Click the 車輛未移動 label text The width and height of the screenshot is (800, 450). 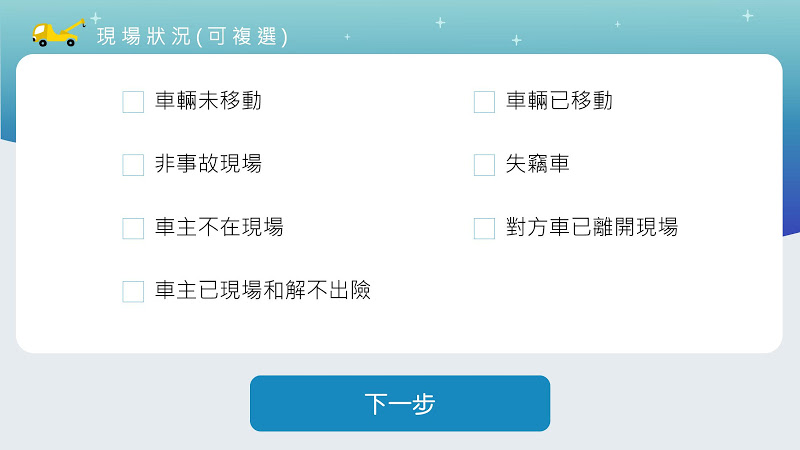[208, 101]
